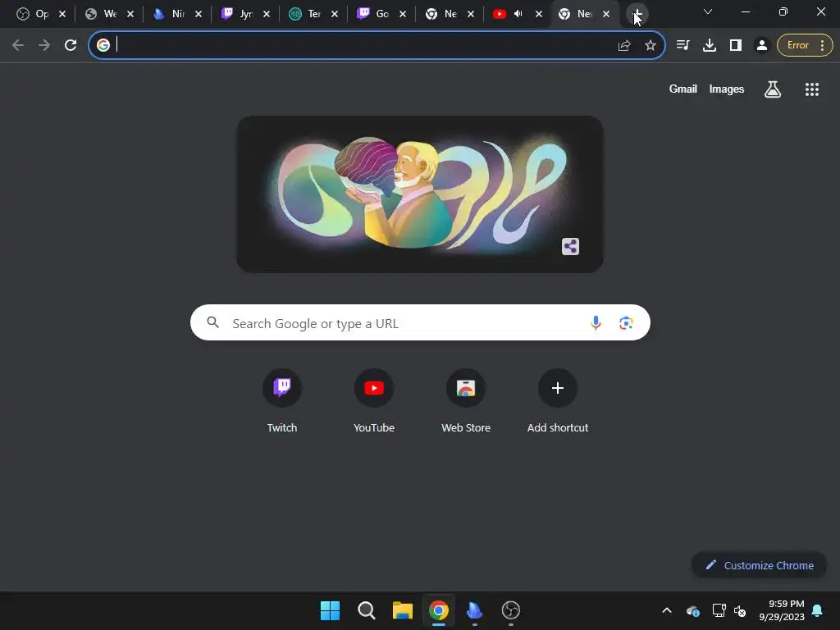Click the Google icon in the address bar

point(103,45)
